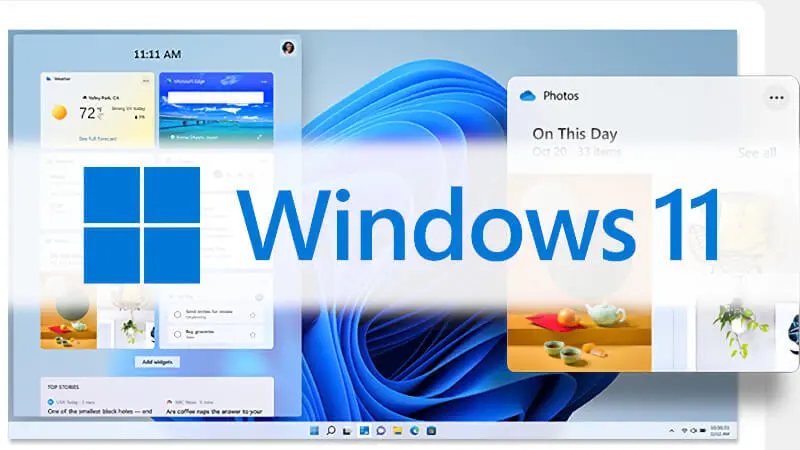Open the Photos card three-dot menu

[777, 97]
